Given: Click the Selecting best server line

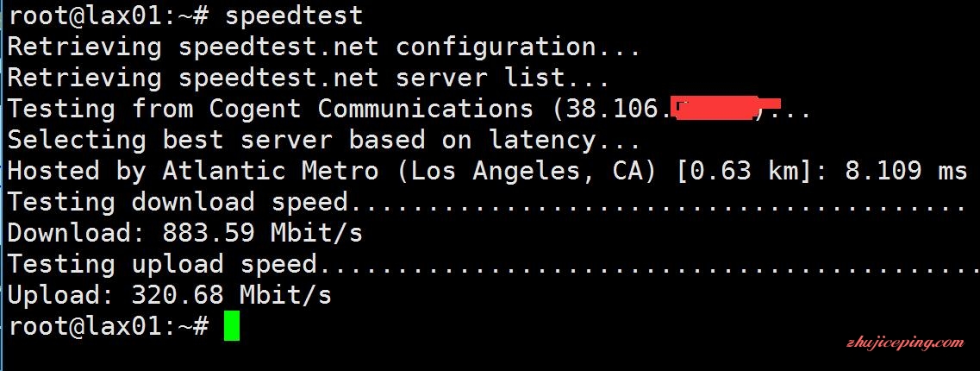Looking at the screenshot, I should (x=324, y=140).
